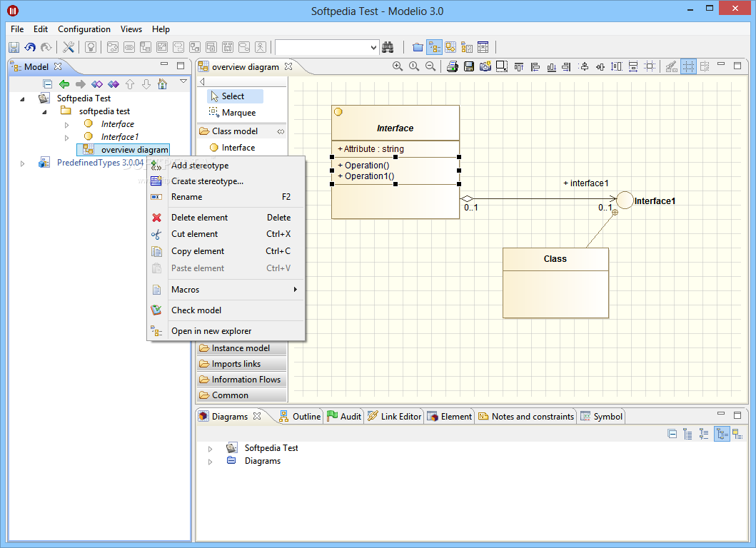Toggle the diagram grid display button

click(688, 66)
